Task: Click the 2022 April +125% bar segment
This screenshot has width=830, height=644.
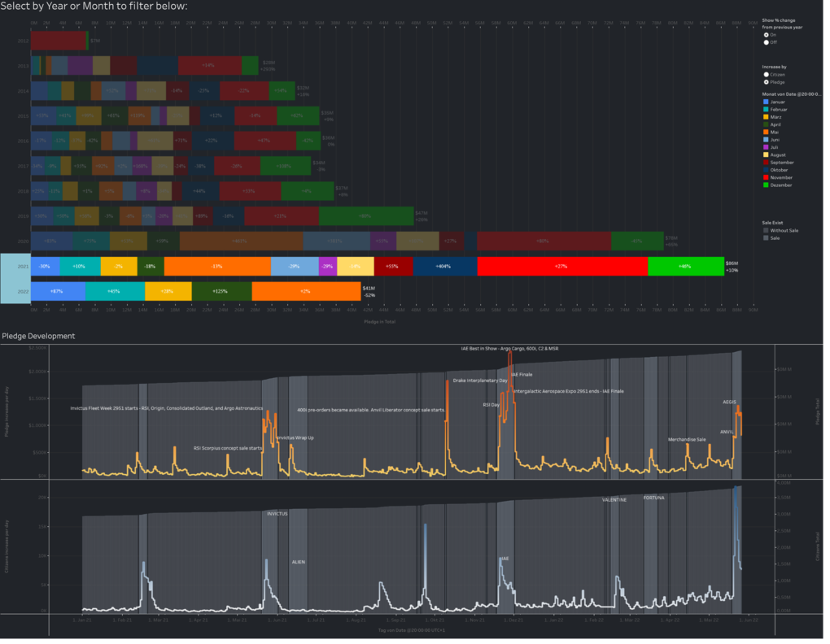Action: pyautogui.click(x=221, y=291)
